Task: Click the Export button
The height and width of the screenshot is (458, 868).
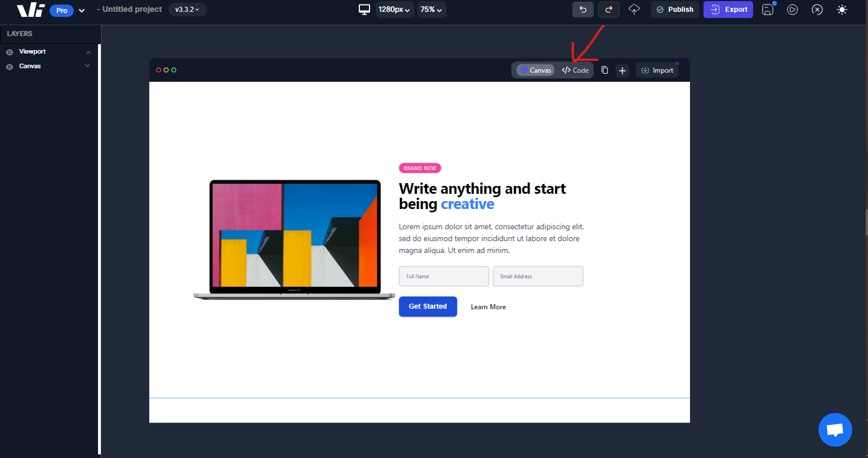Action: click(728, 10)
